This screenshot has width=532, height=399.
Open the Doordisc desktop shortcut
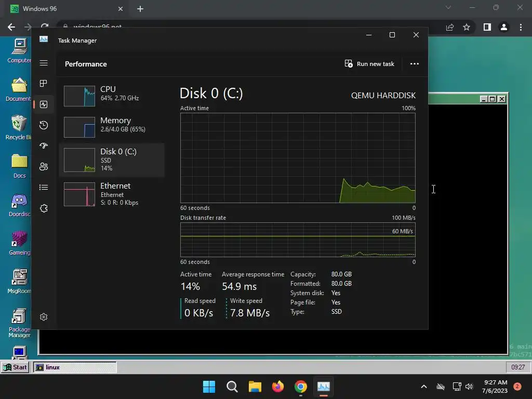tap(19, 205)
